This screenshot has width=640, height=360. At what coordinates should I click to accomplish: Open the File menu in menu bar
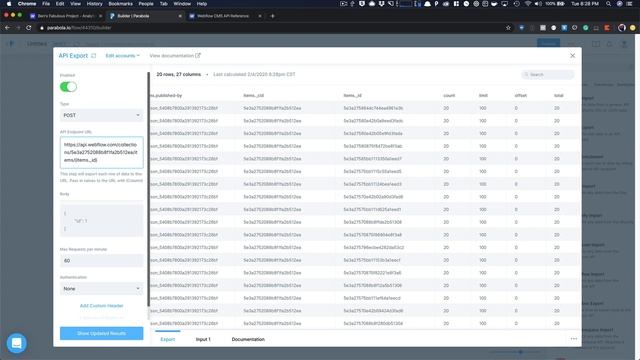(46, 4)
